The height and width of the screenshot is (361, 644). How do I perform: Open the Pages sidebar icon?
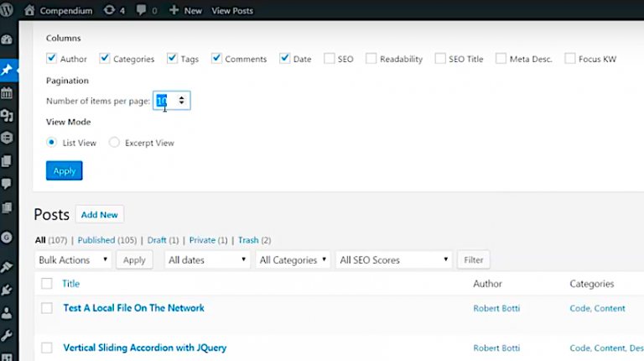7,160
